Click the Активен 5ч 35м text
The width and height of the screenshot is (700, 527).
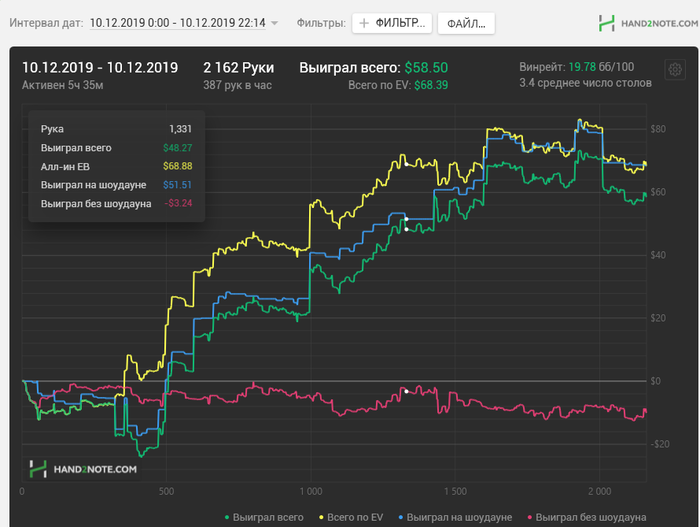(x=62, y=85)
